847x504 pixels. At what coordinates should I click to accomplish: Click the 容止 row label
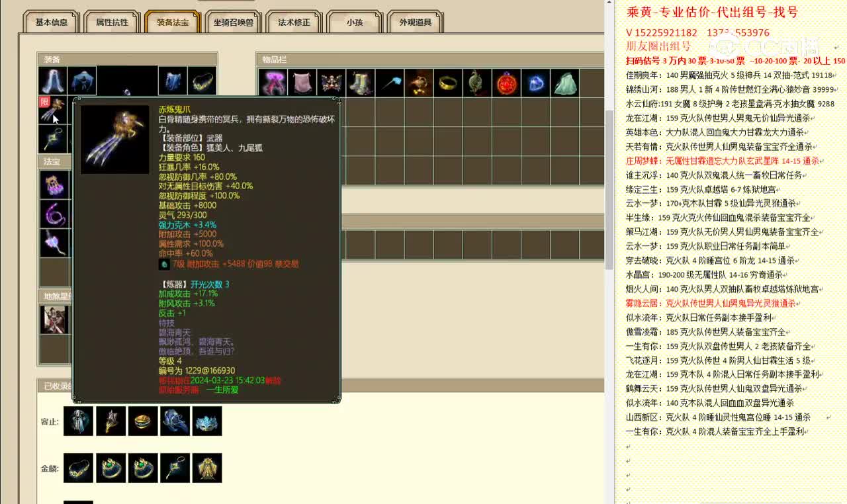pyautogui.click(x=50, y=421)
